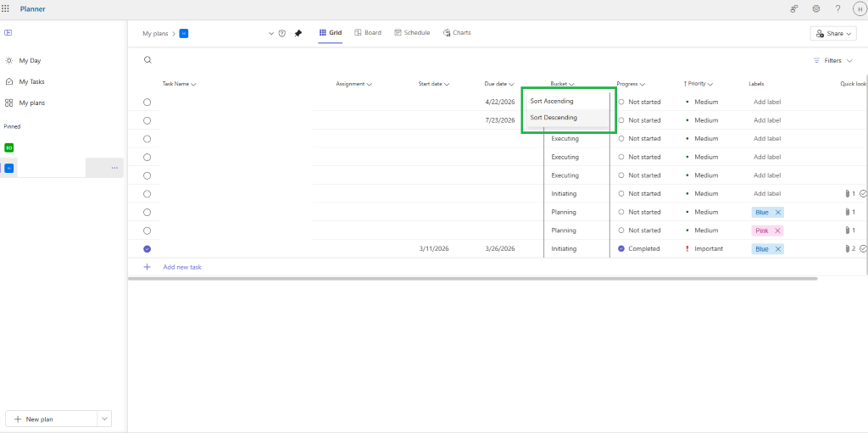The width and height of the screenshot is (868, 433).
Task: Expand the Progress column menu
Action: coord(643,85)
